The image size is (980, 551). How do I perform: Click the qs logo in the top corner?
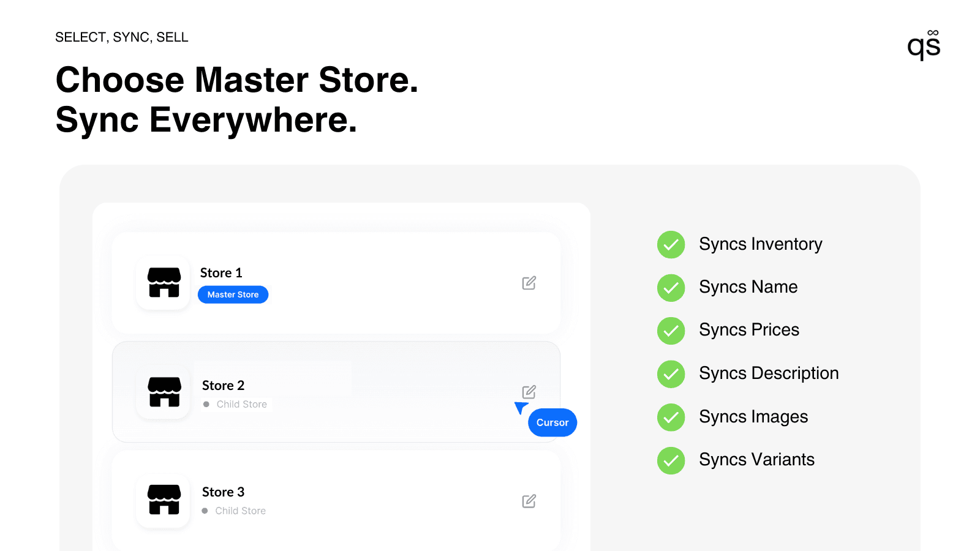point(924,44)
